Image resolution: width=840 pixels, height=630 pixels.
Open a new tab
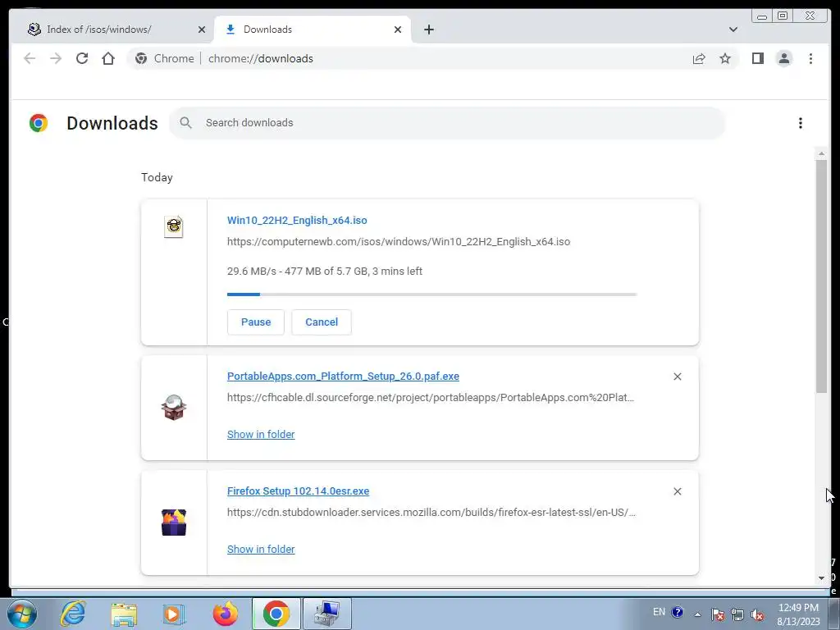pos(428,30)
